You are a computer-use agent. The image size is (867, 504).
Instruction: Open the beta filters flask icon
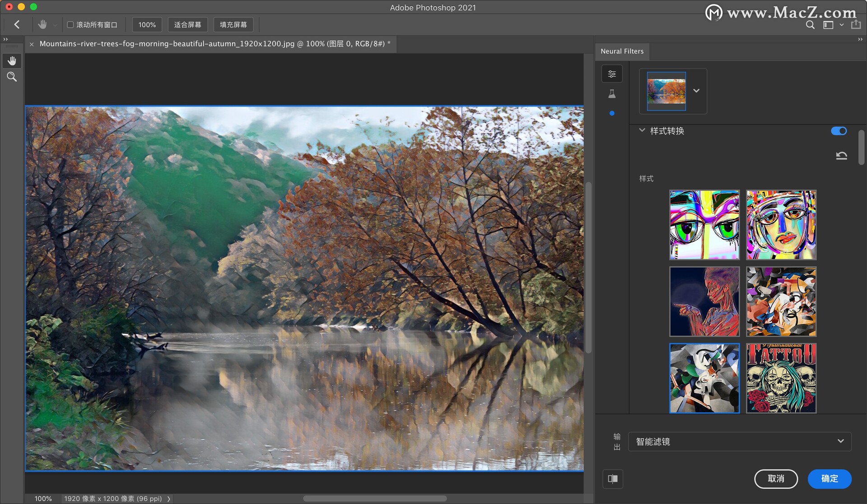(612, 94)
